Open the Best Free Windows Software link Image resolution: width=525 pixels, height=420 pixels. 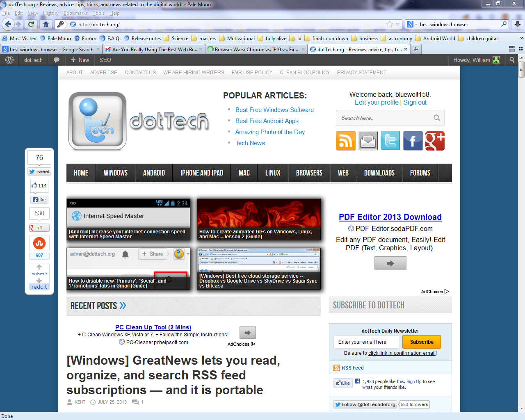274,110
